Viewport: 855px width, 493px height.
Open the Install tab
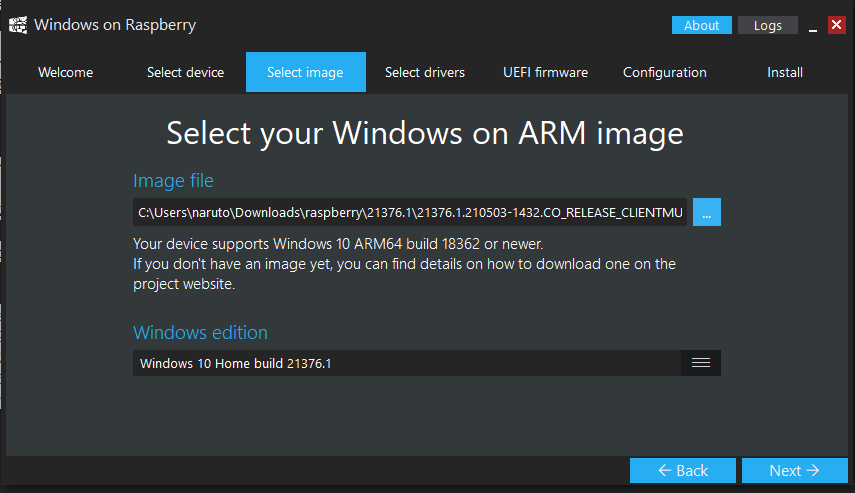click(785, 72)
